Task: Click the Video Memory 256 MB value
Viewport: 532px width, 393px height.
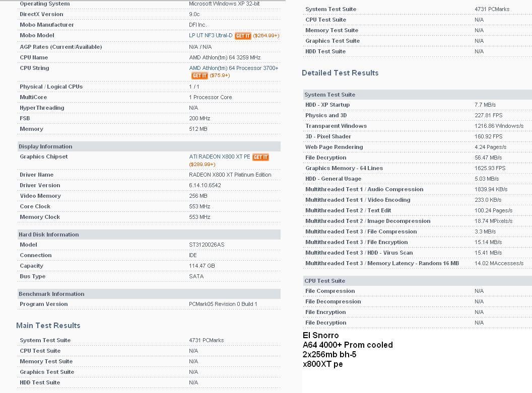Action: (198, 196)
